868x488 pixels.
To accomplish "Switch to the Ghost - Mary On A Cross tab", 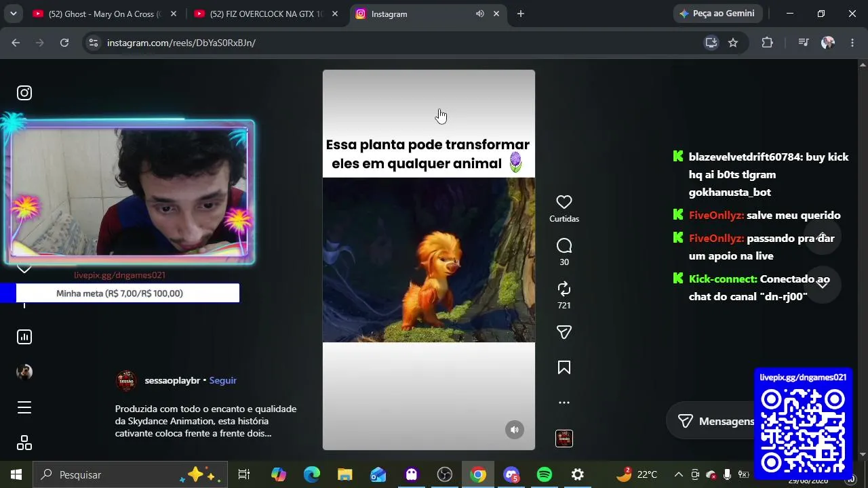I will [105, 14].
